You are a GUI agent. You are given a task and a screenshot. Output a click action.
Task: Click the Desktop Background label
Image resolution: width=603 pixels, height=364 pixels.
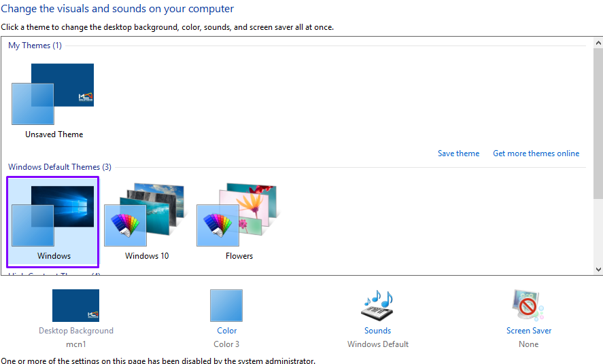pyautogui.click(x=75, y=331)
